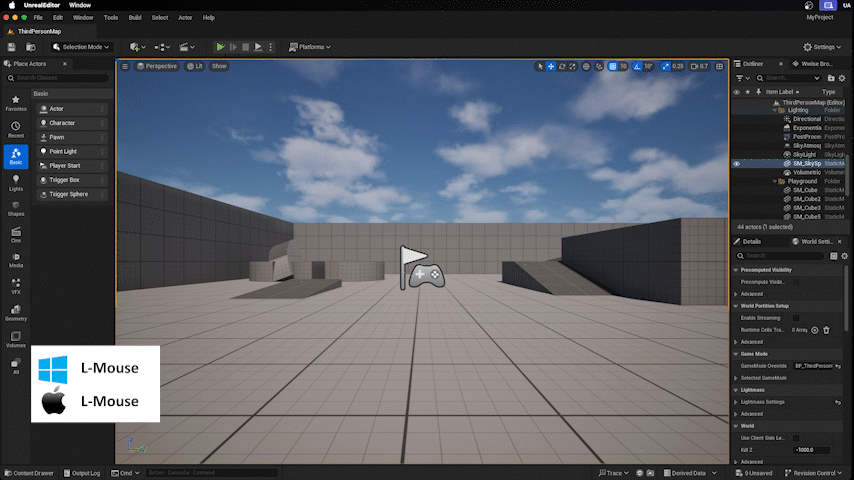The width and height of the screenshot is (854, 480).
Task: Select the Favorites category in Place Actors
Action: click(x=16, y=102)
